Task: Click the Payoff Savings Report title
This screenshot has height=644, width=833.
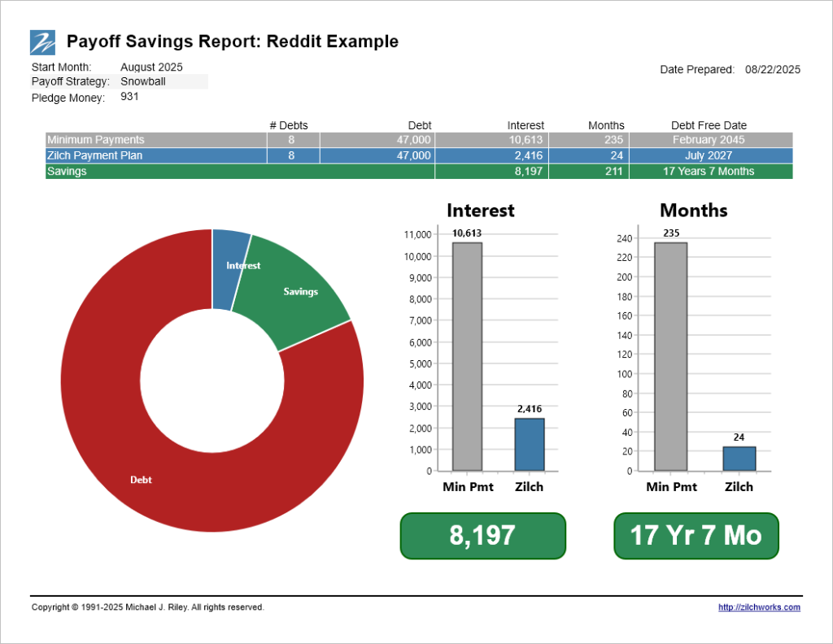Action: click(x=232, y=41)
